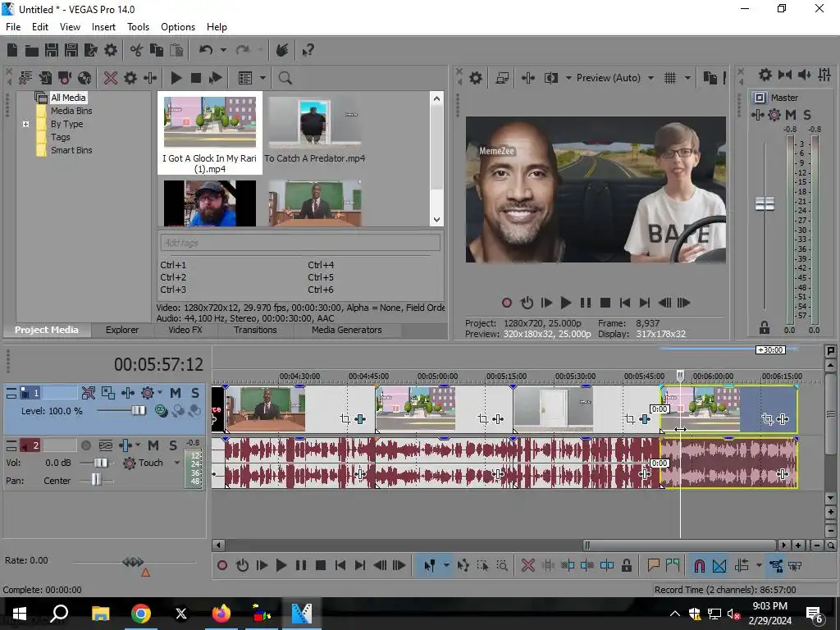Viewport: 840px width, 630px height.
Task: Open the Insert menu
Action: pyautogui.click(x=103, y=27)
